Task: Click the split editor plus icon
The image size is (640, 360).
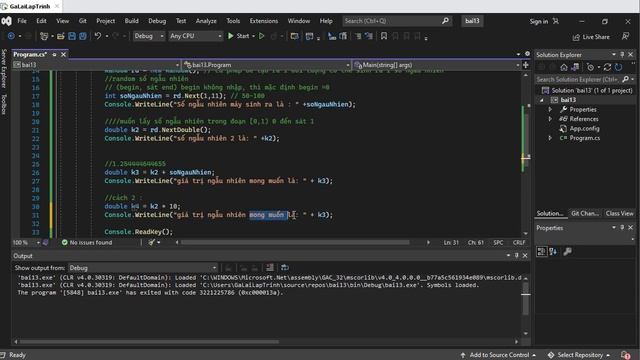Action: tap(526, 65)
